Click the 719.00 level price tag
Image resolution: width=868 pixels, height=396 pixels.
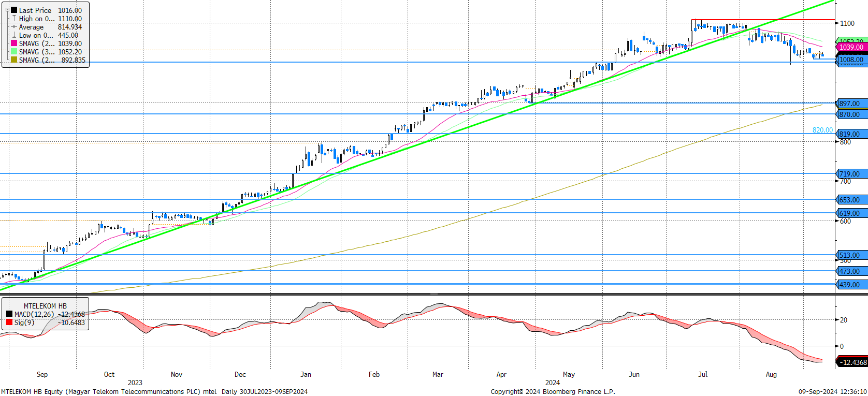[x=852, y=174]
